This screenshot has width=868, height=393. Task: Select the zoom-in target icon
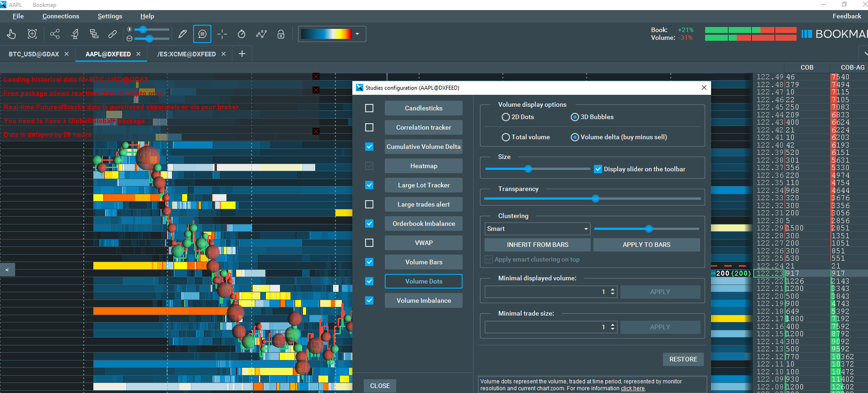pyautogui.click(x=32, y=34)
